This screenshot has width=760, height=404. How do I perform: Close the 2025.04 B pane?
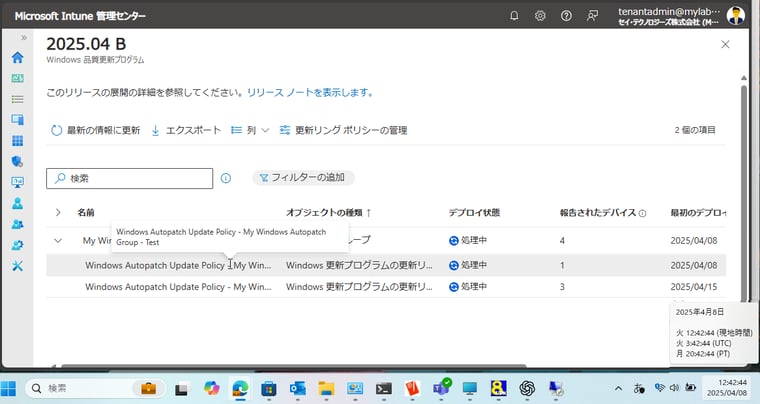pyautogui.click(x=725, y=44)
